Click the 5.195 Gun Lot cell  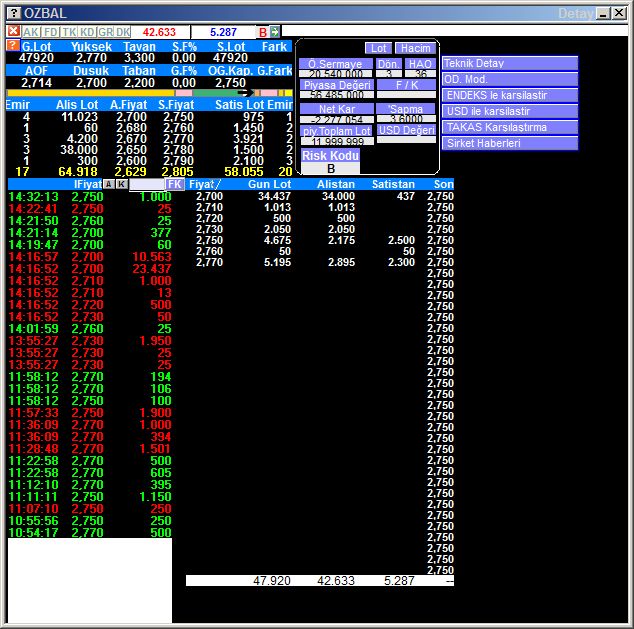coord(277,262)
